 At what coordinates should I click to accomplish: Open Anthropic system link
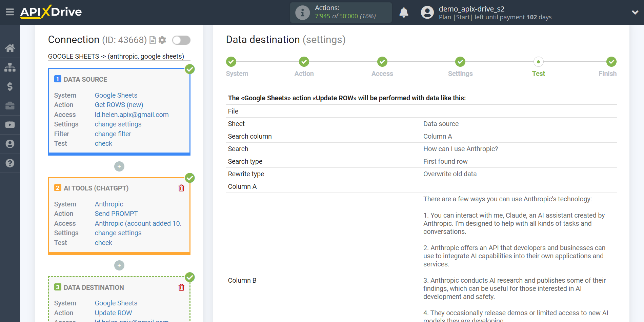[109, 204]
